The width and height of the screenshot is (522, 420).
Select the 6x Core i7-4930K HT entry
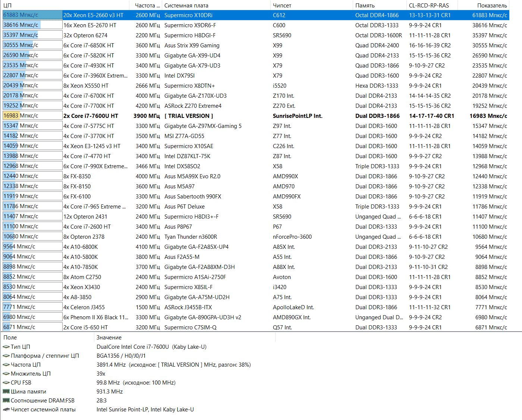pyautogui.click(x=89, y=66)
